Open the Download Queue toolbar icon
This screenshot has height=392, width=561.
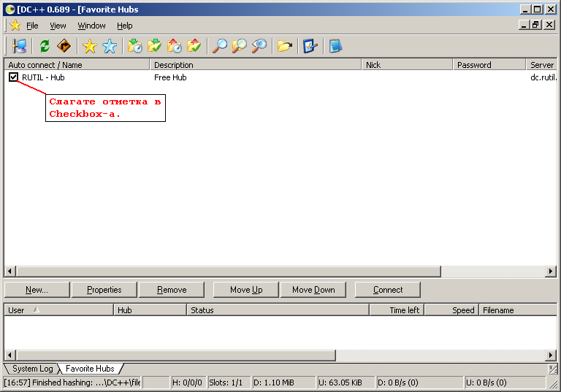click(x=135, y=46)
